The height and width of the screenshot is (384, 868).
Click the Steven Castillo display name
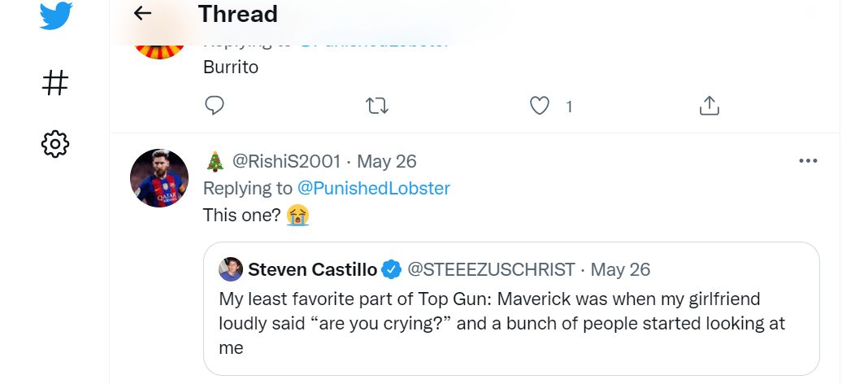(312, 269)
